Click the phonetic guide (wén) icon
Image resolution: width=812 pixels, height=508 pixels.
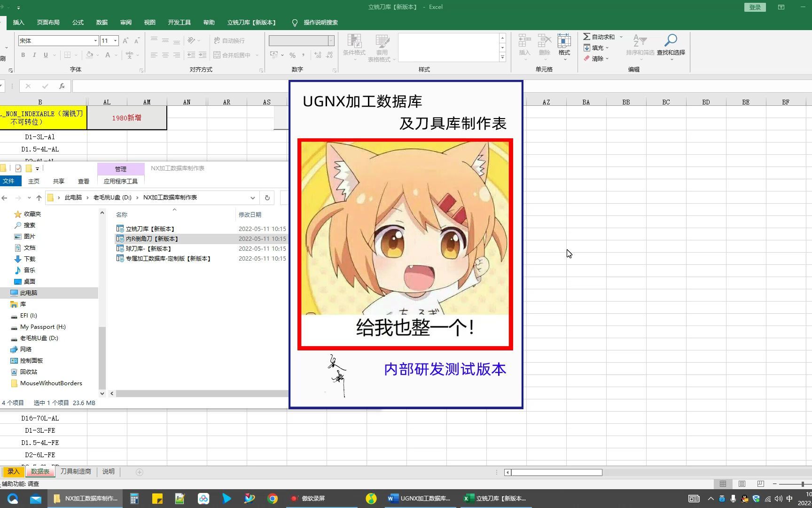pyautogui.click(x=130, y=55)
